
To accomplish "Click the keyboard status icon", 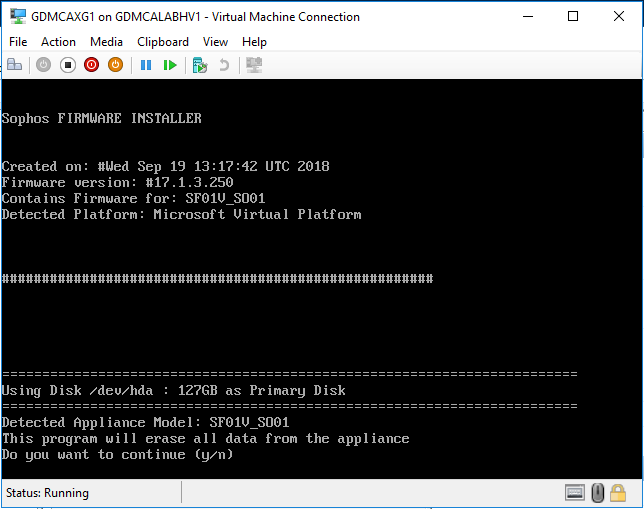I will click(575, 493).
